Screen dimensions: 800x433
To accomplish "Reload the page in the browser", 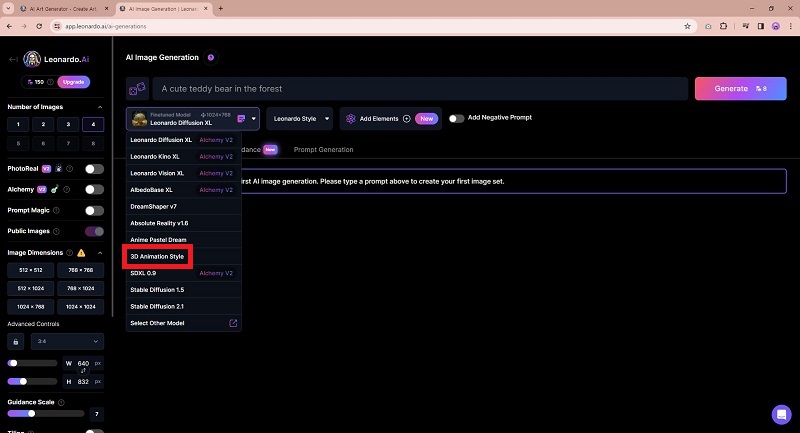I will click(39, 26).
